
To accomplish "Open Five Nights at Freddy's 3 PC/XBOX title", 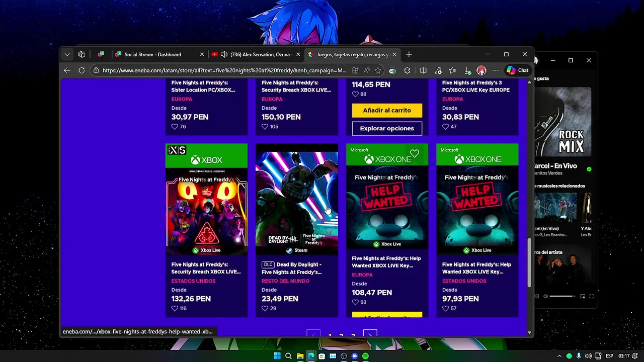I will [x=476, y=86].
